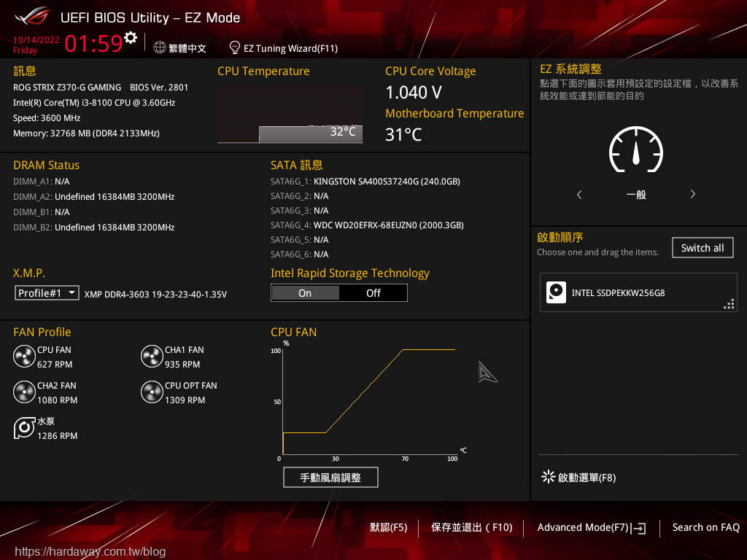Click the ROG logo icon
Screen dimensions: 747x560
pos(32,17)
